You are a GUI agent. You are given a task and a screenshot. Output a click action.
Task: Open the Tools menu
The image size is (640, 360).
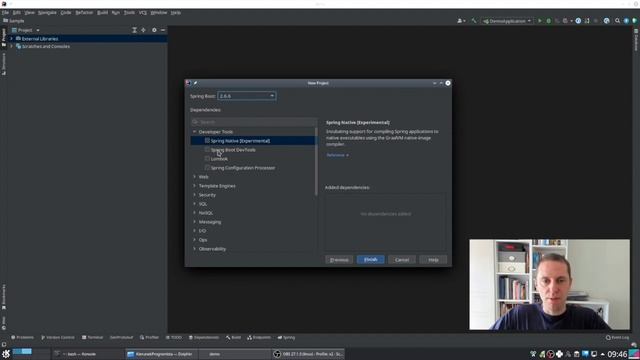coord(129,13)
